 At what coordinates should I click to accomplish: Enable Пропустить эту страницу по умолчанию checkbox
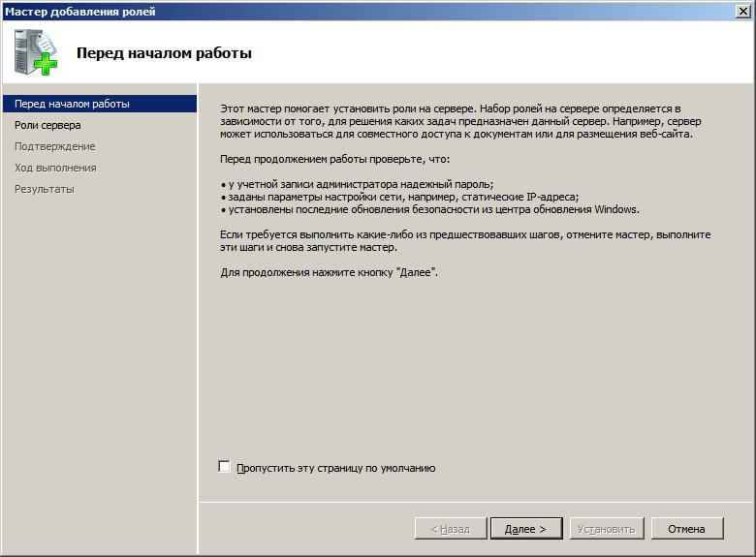tap(224, 466)
